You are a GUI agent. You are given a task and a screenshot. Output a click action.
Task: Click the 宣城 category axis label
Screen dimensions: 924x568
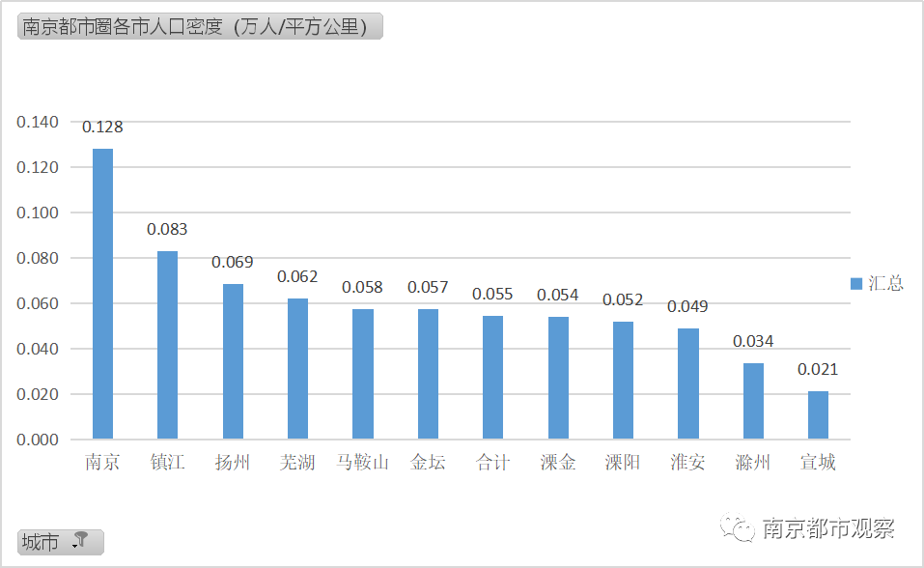(818, 462)
